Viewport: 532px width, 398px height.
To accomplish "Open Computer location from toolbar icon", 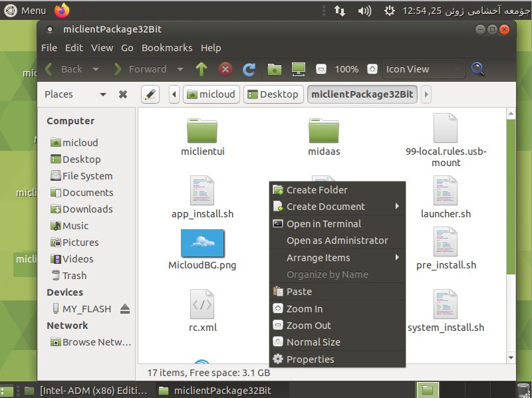I will (x=298, y=69).
